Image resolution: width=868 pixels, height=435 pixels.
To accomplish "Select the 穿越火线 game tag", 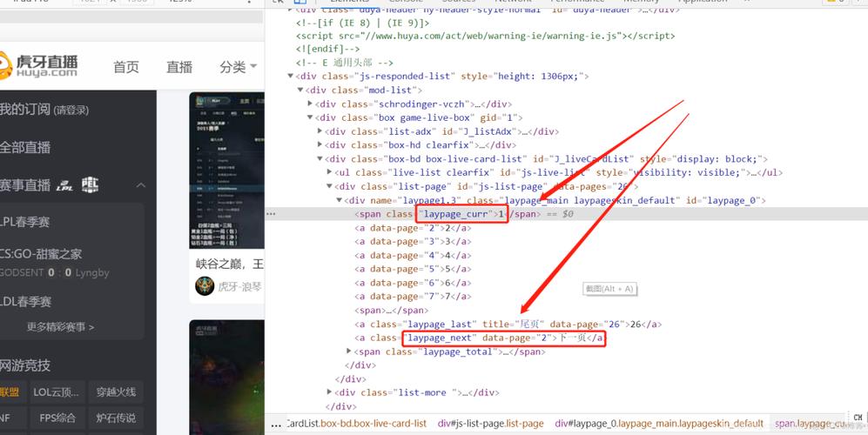I will [116, 391].
